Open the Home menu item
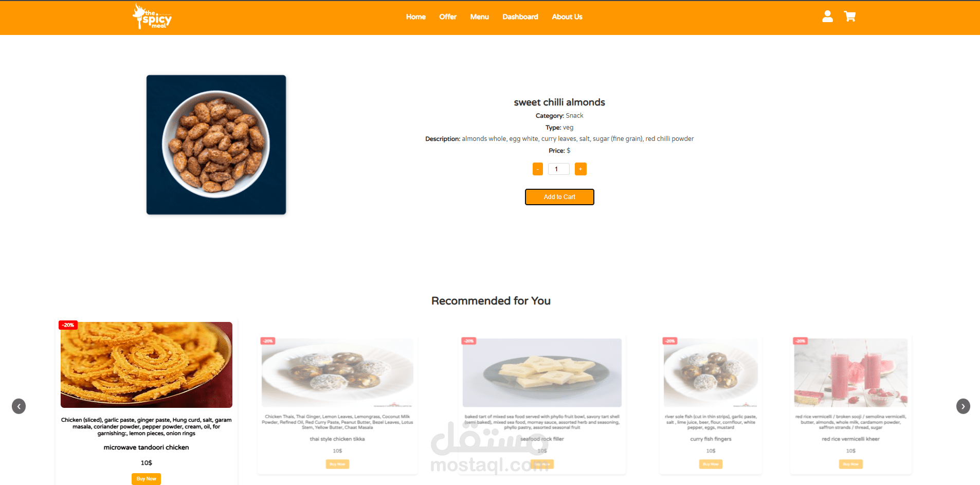Image resolution: width=980 pixels, height=485 pixels. point(415,17)
